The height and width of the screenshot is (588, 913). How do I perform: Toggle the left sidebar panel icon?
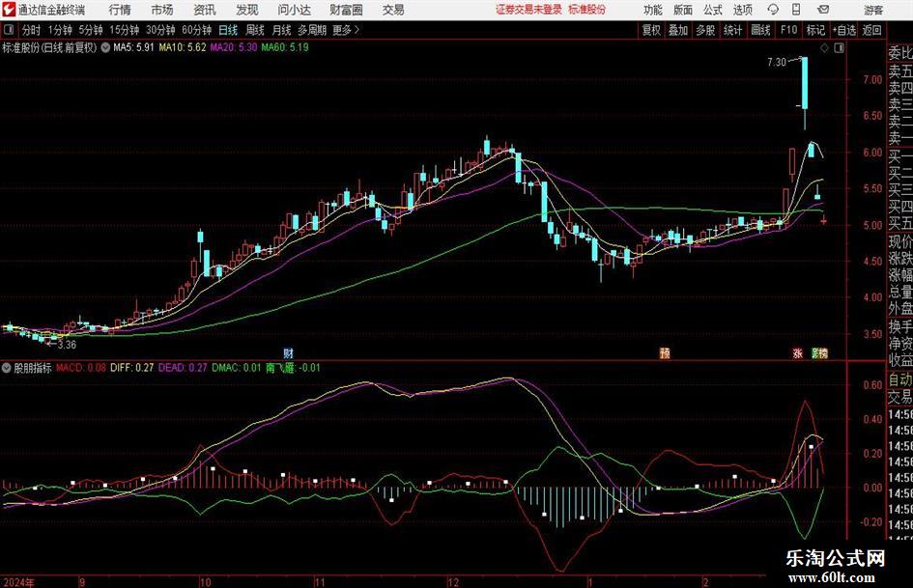9,30
